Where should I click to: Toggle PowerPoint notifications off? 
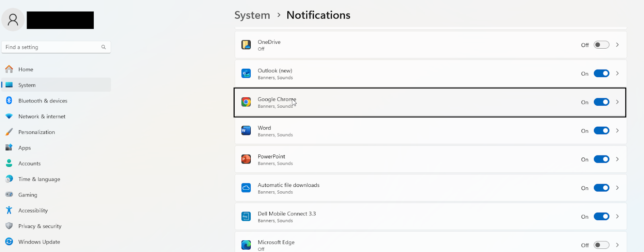tap(601, 159)
